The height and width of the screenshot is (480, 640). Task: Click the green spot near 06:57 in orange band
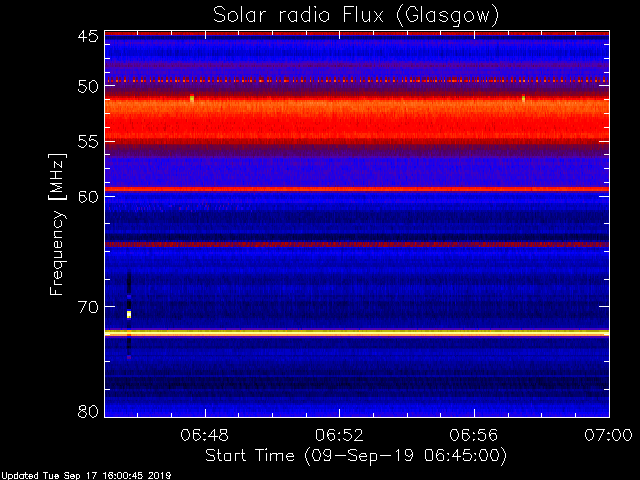tap(523, 98)
